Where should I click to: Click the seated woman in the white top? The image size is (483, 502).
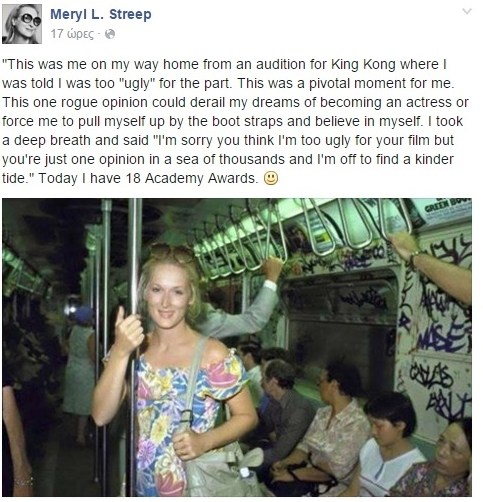click(x=390, y=443)
